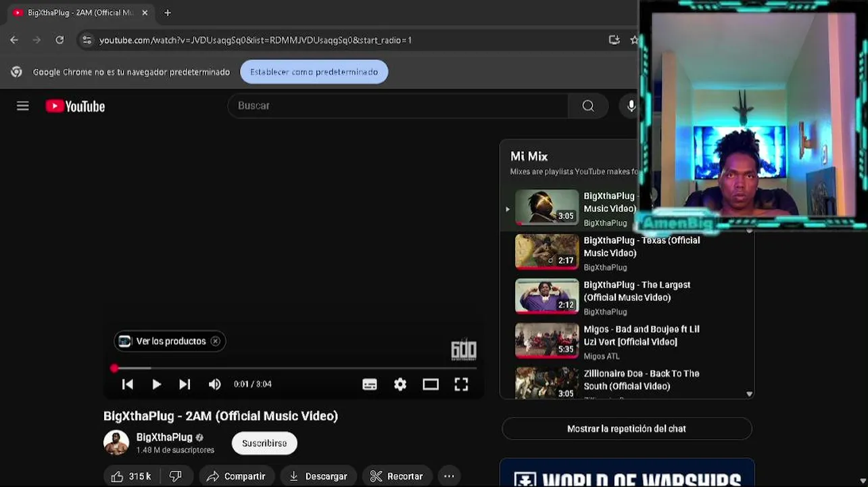Screen dimensions: 868x487
Task: Open the 3:05 2AM playlist thumbnail
Action: click(x=547, y=207)
